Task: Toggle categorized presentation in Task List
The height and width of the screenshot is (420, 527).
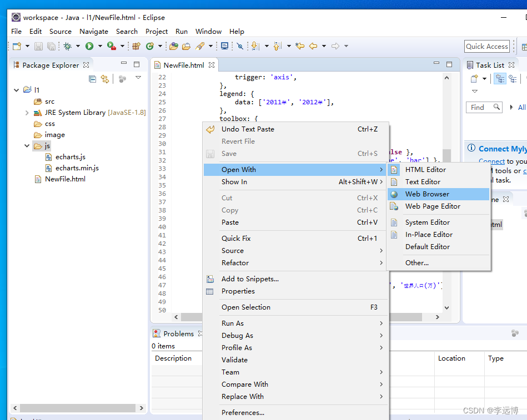Action: (500, 79)
